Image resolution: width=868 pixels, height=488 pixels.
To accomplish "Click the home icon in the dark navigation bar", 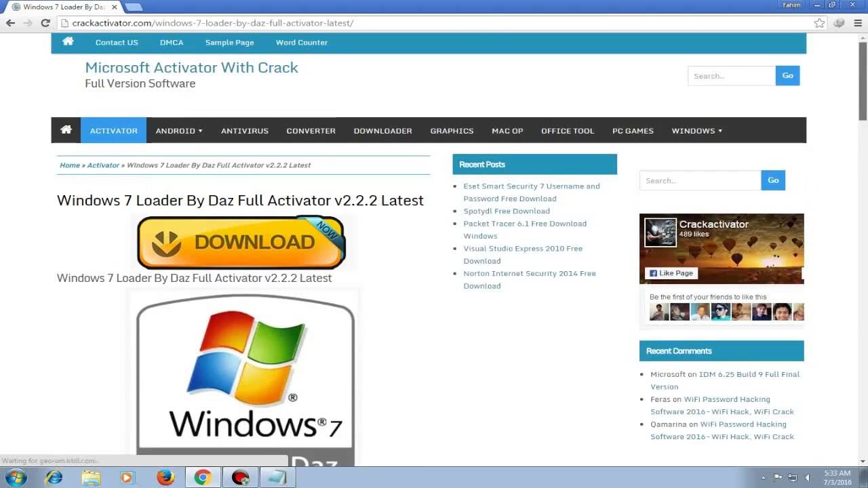I will [66, 129].
